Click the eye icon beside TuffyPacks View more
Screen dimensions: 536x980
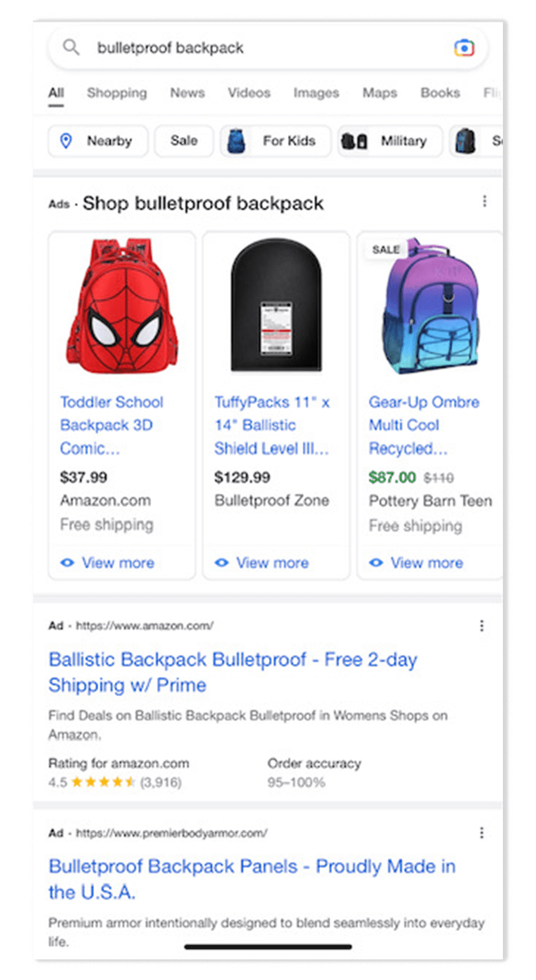coord(222,563)
